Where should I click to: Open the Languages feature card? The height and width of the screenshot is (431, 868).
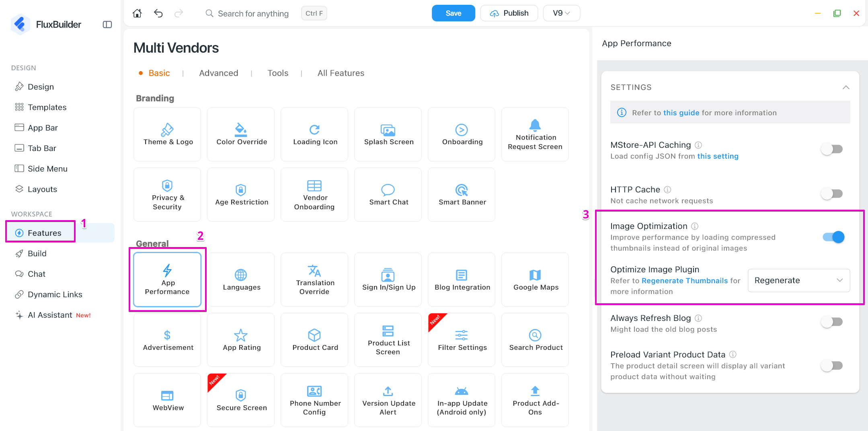click(x=241, y=280)
